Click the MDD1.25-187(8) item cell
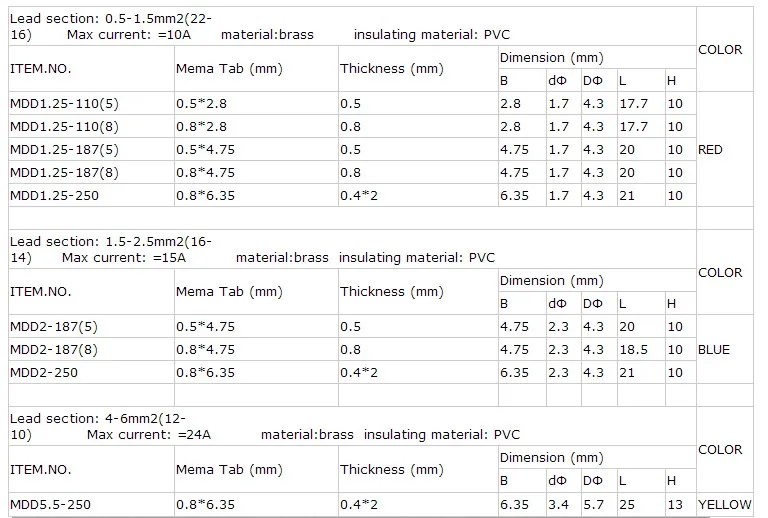 [91, 172]
